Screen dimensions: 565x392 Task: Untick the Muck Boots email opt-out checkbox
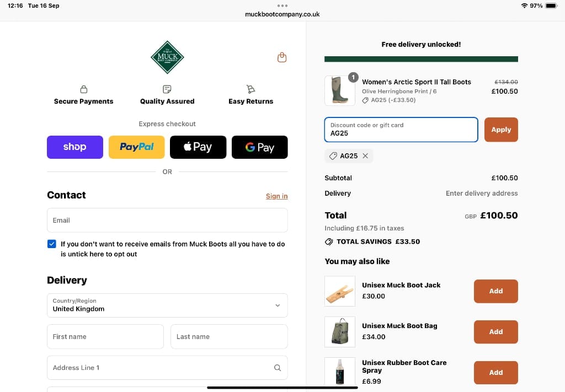(x=51, y=244)
